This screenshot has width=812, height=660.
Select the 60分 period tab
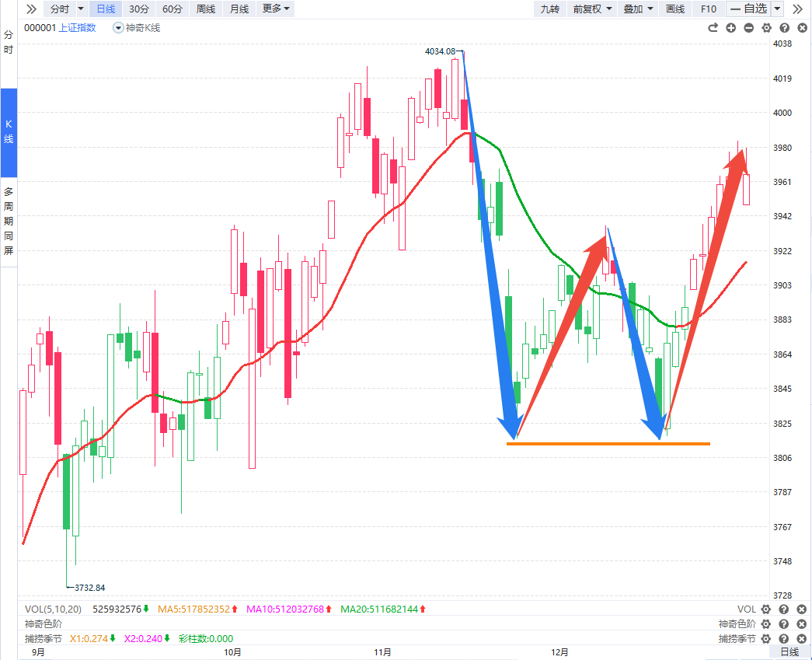click(x=173, y=9)
